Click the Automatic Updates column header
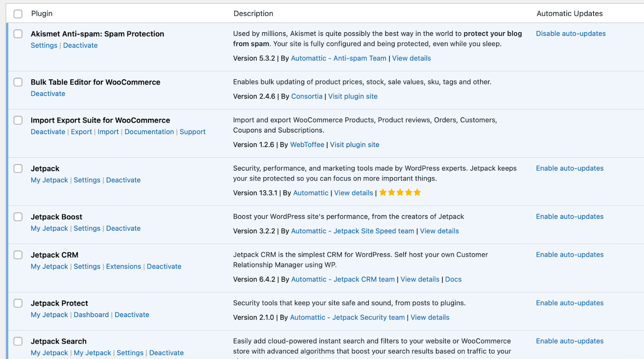 (570, 14)
